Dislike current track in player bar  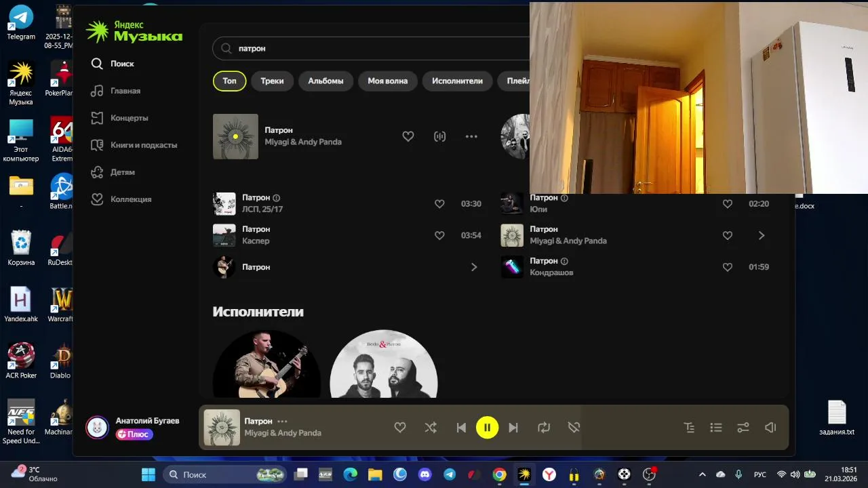(x=574, y=428)
